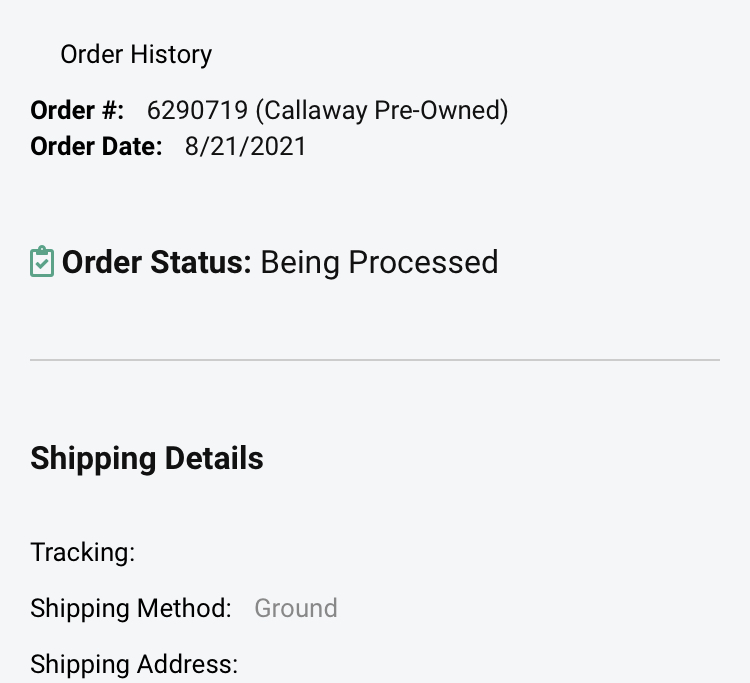Select the 8/21/2021 order date
750x683 pixels.
(x=245, y=147)
